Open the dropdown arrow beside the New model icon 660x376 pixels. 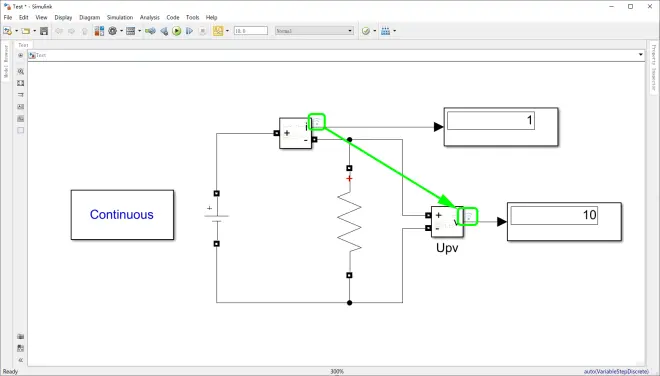16,31
